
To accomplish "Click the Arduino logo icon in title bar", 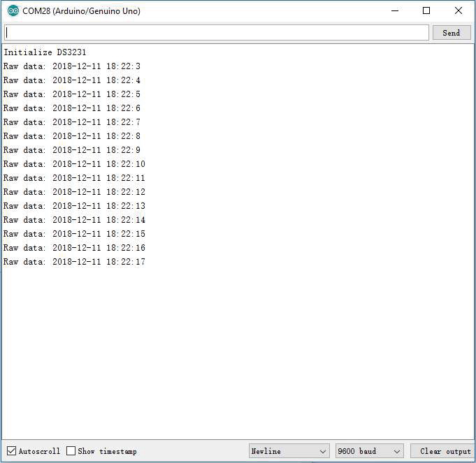I will click(x=13, y=11).
